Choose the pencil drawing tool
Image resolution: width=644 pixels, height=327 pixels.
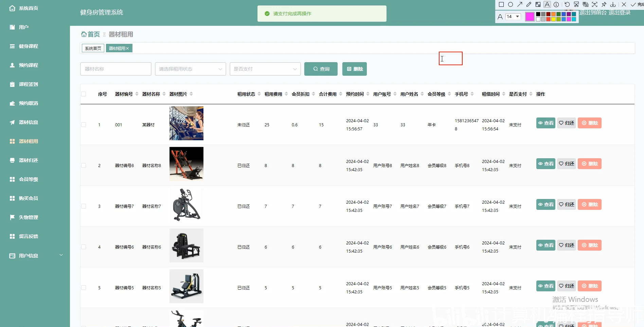click(x=529, y=4)
